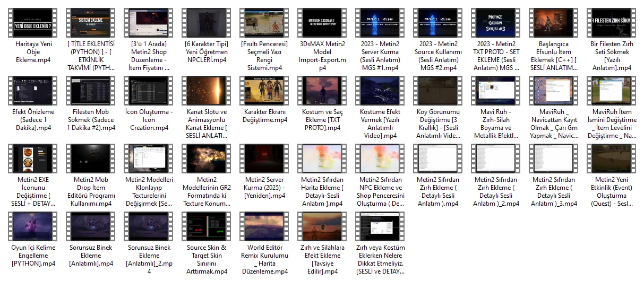The height and width of the screenshot is (307, 644).
Task: Open Metin2 Mob Drop İtem Editörü video
Action: 91,158
